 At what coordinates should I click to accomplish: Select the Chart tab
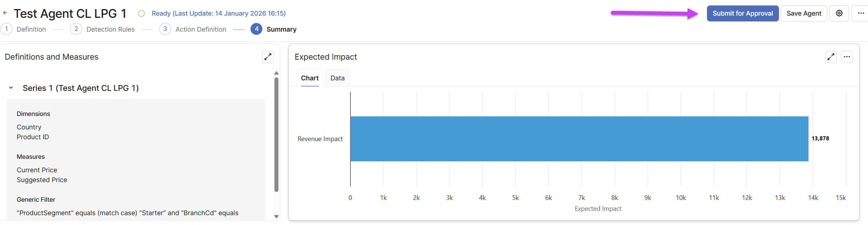tap(310, 78)
